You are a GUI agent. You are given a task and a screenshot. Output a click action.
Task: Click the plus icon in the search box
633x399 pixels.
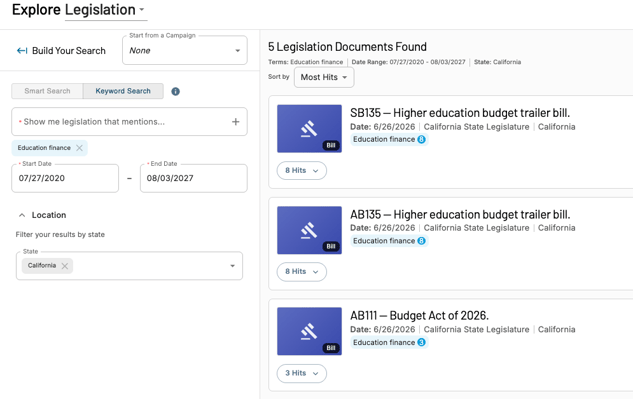(235, 122)
